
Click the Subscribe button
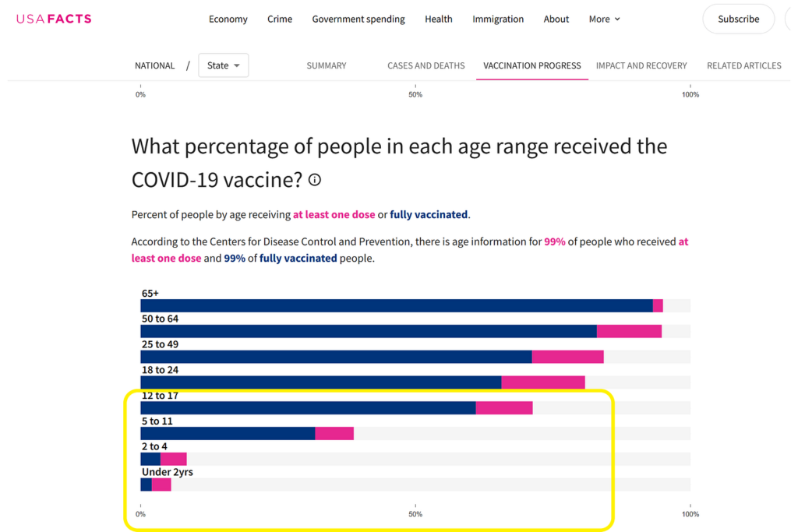[x=738, y=18]
